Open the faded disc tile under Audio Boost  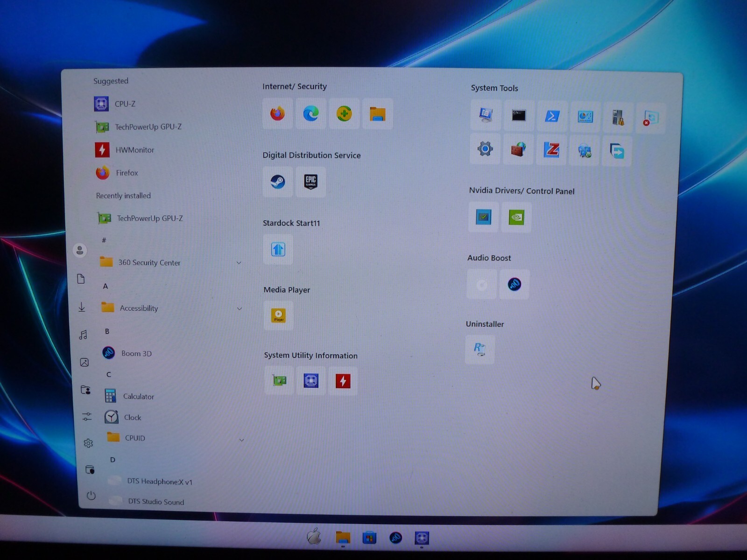pyautogui.click(x=482, y=284)
